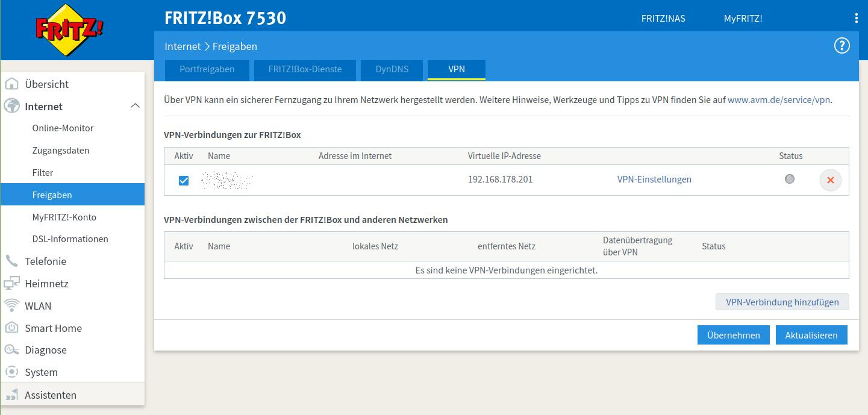Select Freigaben in the sidebar

pyautogui.click(x=72, y=195)
